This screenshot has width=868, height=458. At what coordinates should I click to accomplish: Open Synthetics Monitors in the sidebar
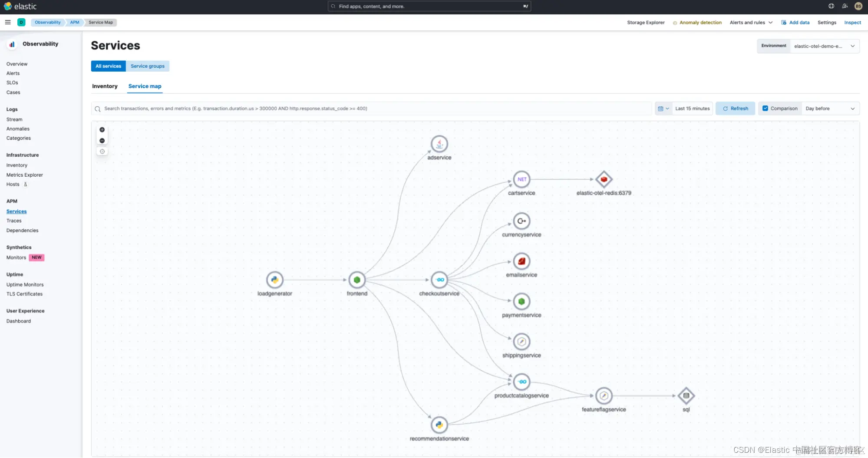click(x=17, y=257)
